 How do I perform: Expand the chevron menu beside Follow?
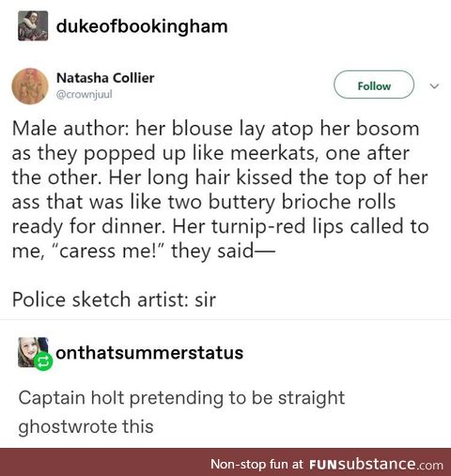(x=434, y=85)
